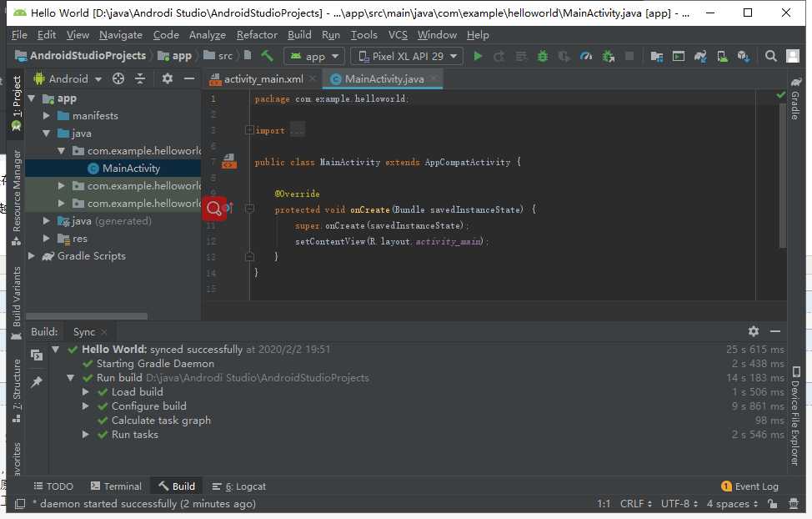Click the Pin tab icon in Build panel
The height and width of the screenshot is (519, 812).
tap(36, 382)
